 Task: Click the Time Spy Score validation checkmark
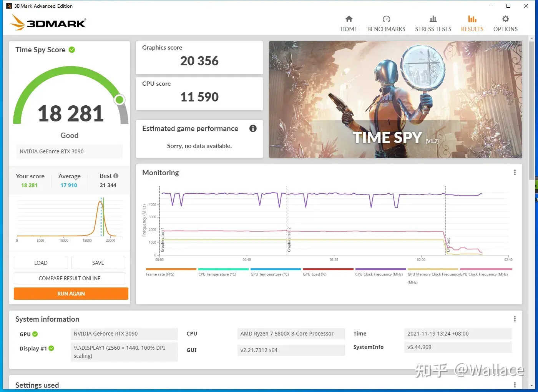[72, 50]
